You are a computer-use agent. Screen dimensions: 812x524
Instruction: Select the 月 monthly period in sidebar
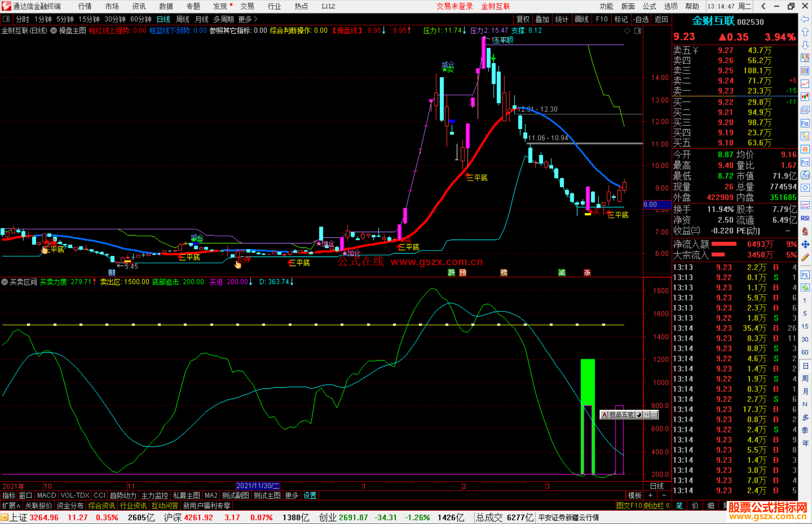pyautogui.click(x=805, y=391)
